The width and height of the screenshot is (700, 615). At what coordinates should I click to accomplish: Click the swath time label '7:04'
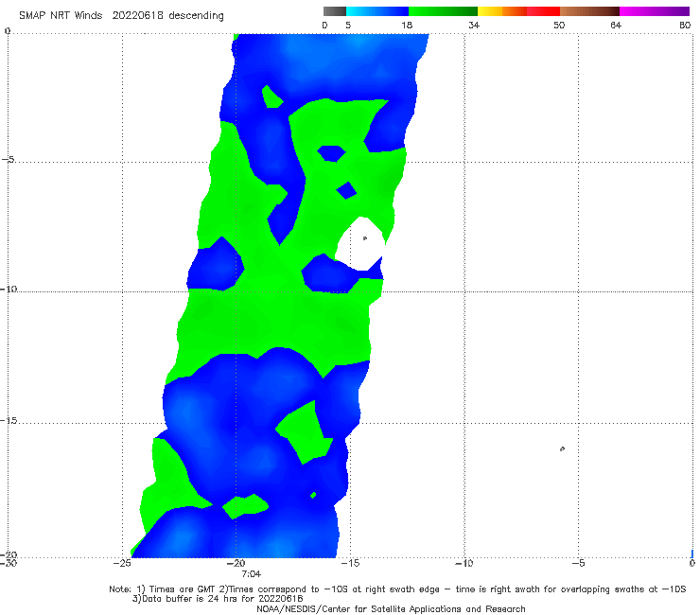[x=251, y=574]
